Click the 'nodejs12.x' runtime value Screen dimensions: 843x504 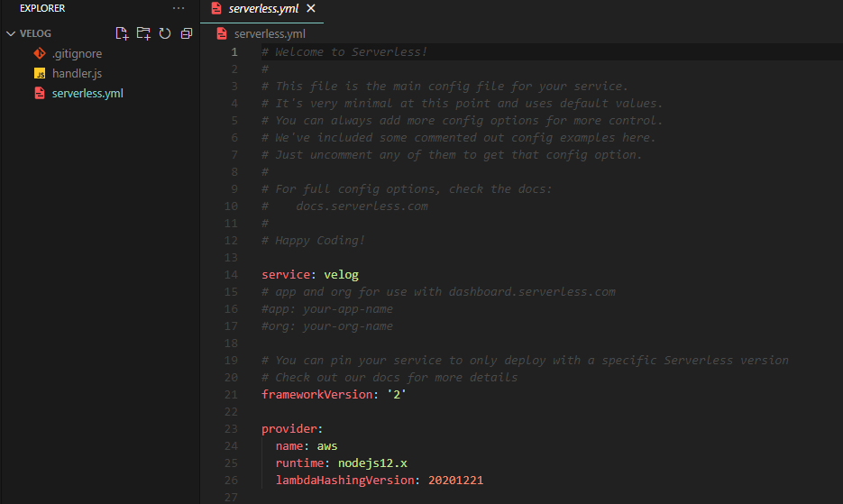click(372, 463)
